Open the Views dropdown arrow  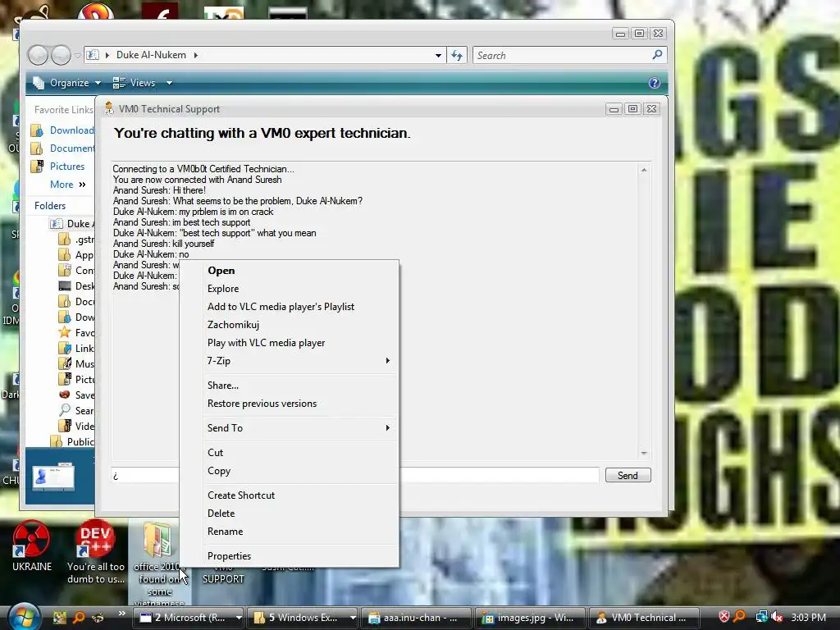[x=169, y=83]
